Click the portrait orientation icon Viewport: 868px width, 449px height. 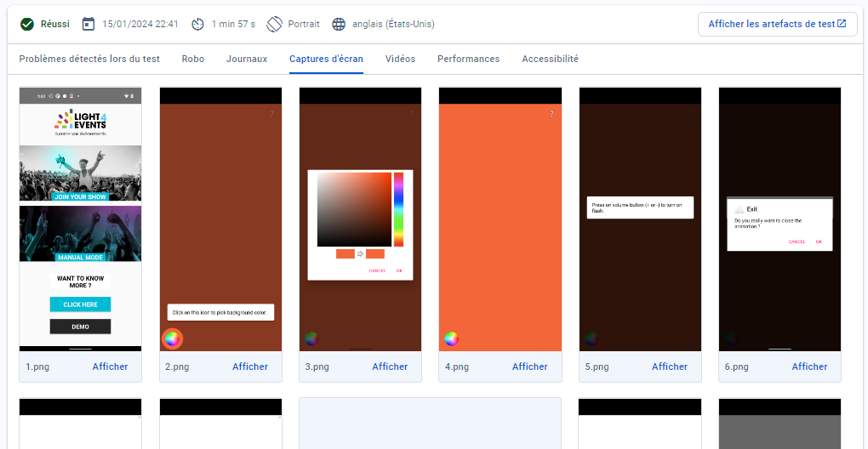pos(274,24)
